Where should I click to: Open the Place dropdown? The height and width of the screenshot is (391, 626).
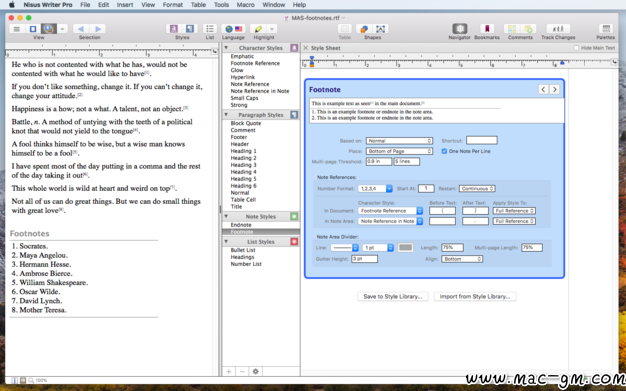399,151
